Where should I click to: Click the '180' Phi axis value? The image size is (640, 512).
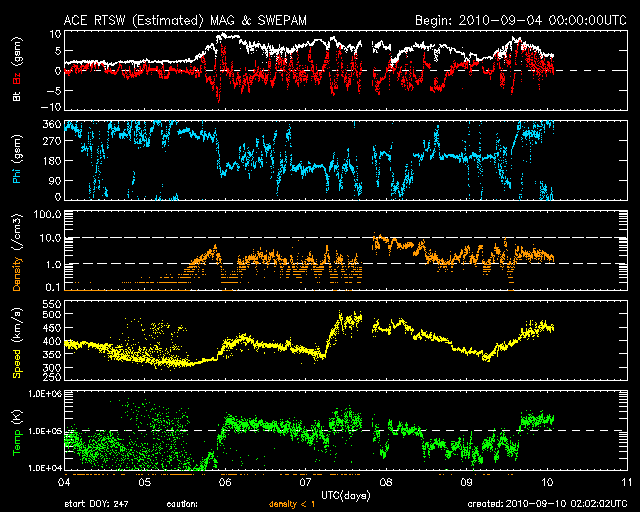(x=52, y=161)
